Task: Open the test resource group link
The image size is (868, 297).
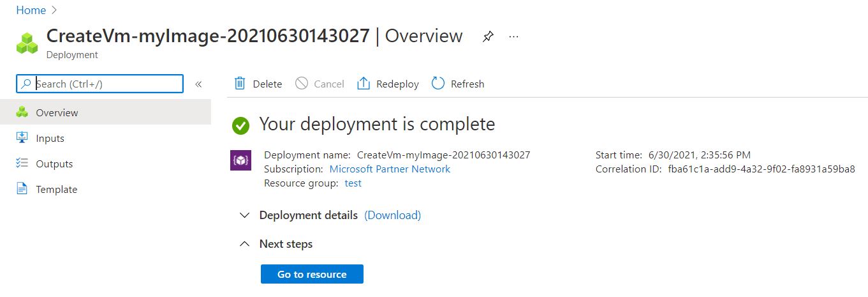Action: coord(353,183)
